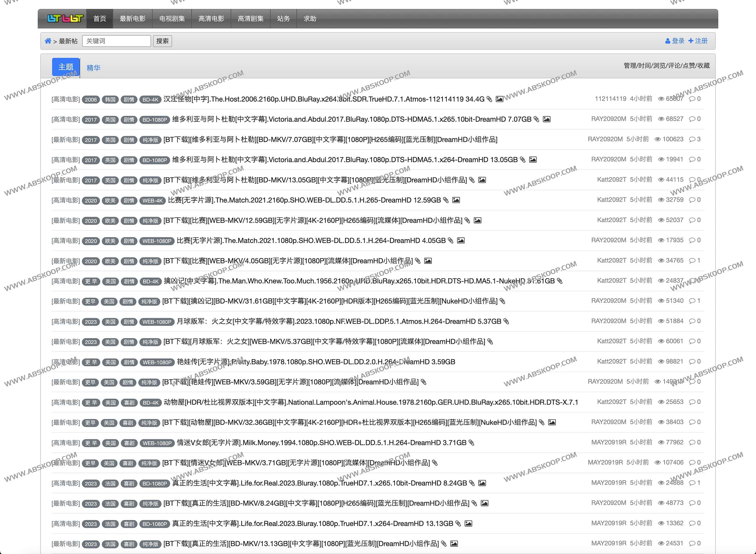
Task: Click the image icon on Life for Real 13.13GB row
Action: [468, 524]
